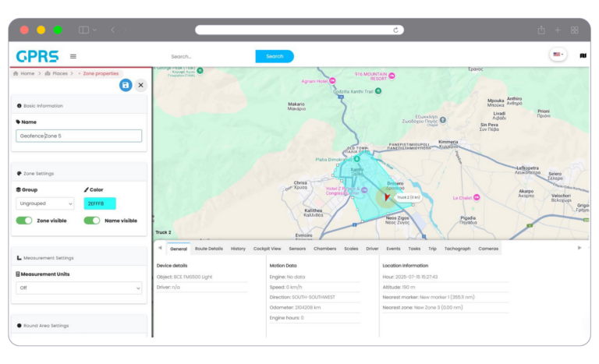This screenshot has height=364, width=599.
Task: Click the Round Area Settings section header
Action: [79, 326]
